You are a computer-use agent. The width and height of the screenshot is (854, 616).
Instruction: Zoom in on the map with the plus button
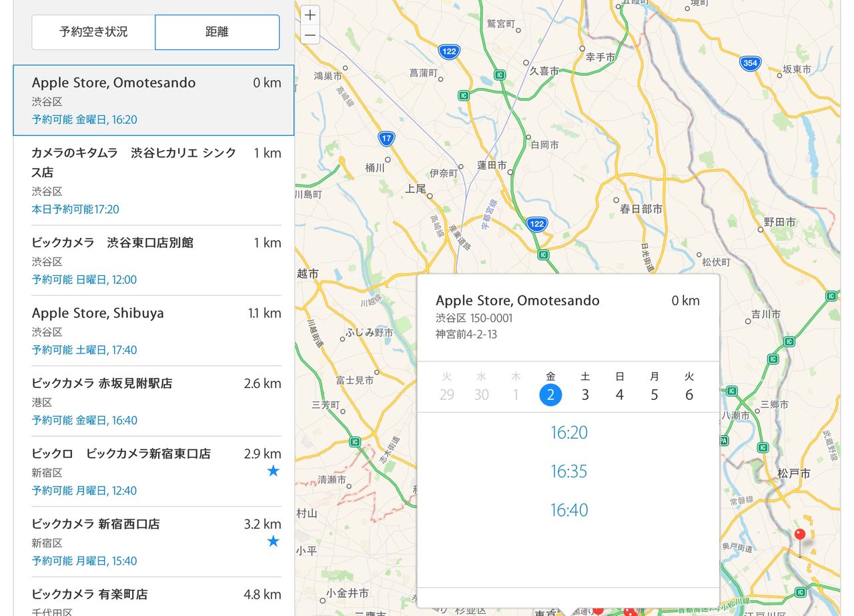310,15
